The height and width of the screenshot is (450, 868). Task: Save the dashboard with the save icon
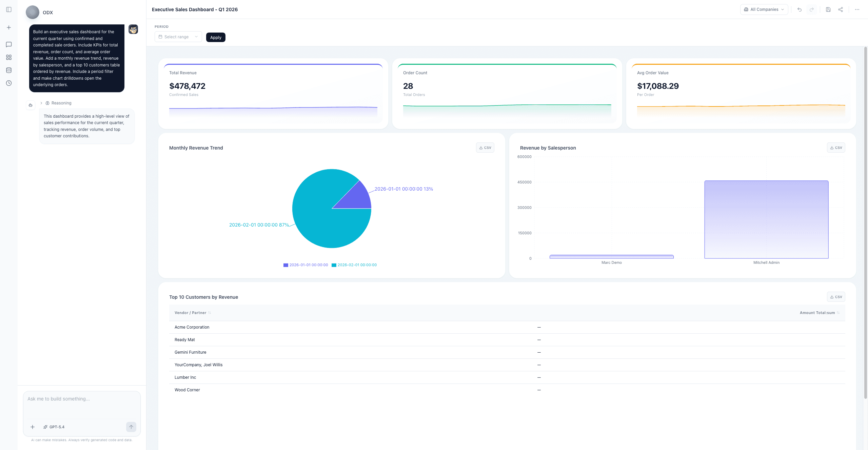click(x=828, y=9)
